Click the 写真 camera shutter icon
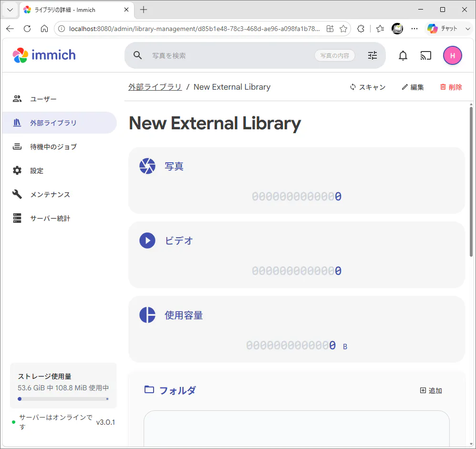Image resolution: width=476 pixels, height=449 pixels. tap(147, 166)
